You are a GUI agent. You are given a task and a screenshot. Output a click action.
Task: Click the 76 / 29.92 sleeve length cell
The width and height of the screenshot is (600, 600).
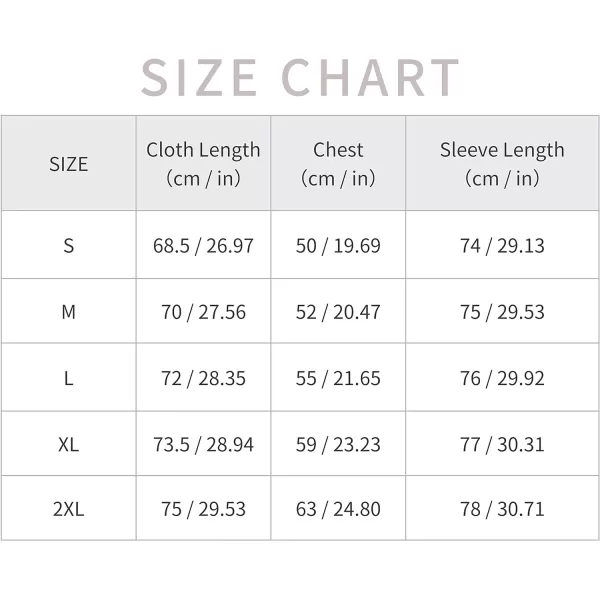502,378
